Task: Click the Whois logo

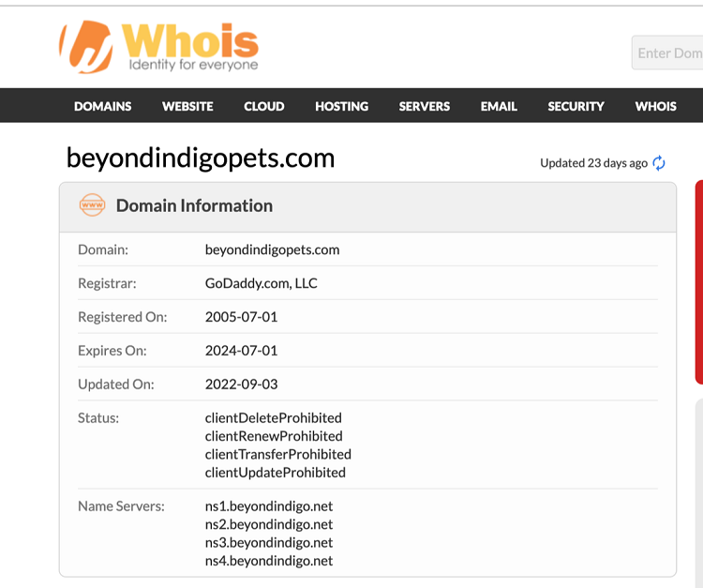Action: 159,47
